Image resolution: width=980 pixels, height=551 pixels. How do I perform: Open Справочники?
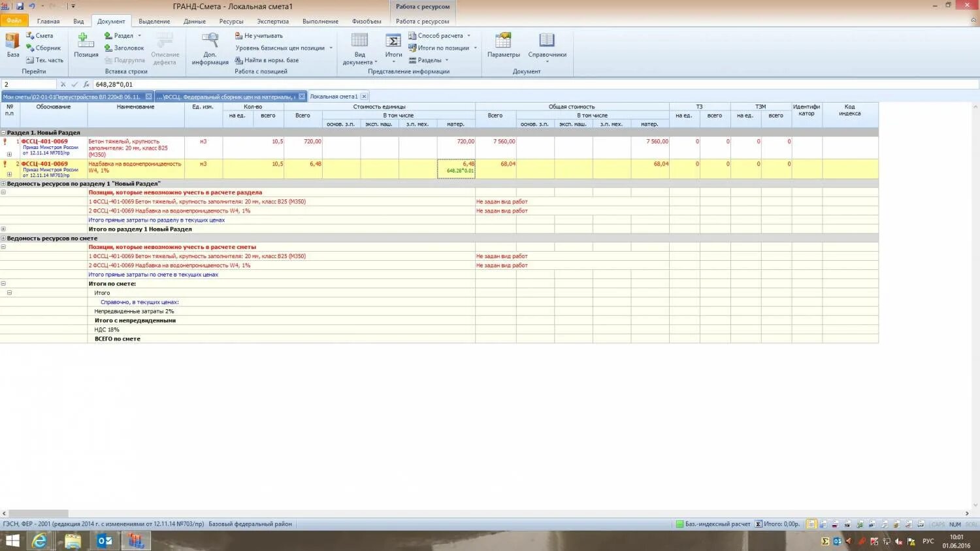click(547, 47)
